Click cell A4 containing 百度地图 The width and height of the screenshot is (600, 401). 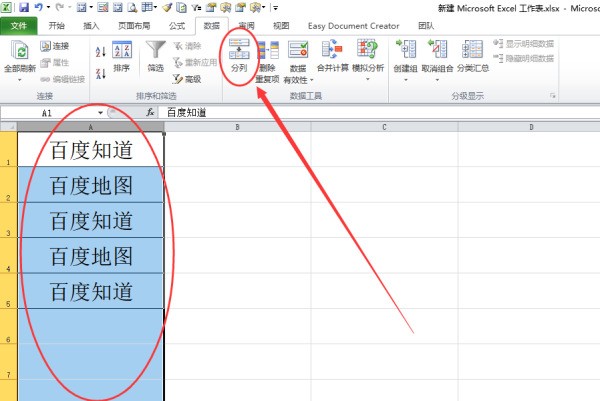point(91,256)
